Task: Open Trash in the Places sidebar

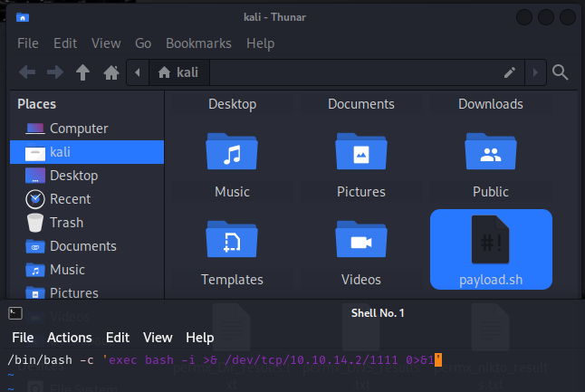Action: [x=87, y=223]
